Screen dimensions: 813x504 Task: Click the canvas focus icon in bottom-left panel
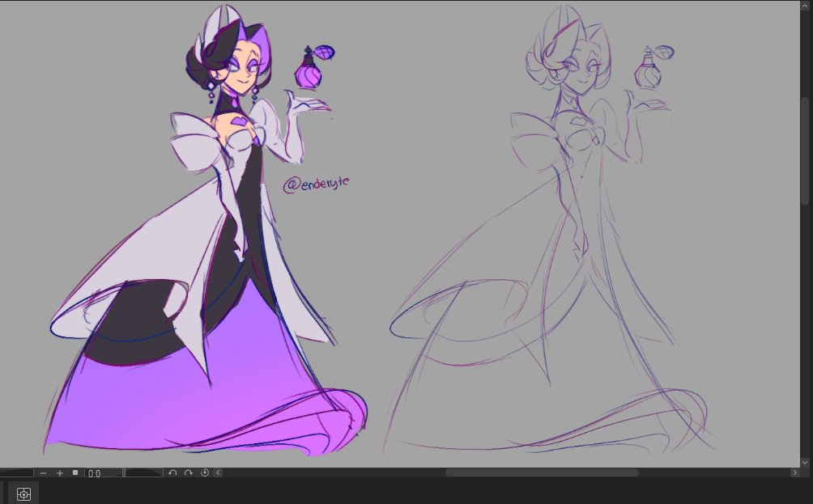click(x=23, y=493)
